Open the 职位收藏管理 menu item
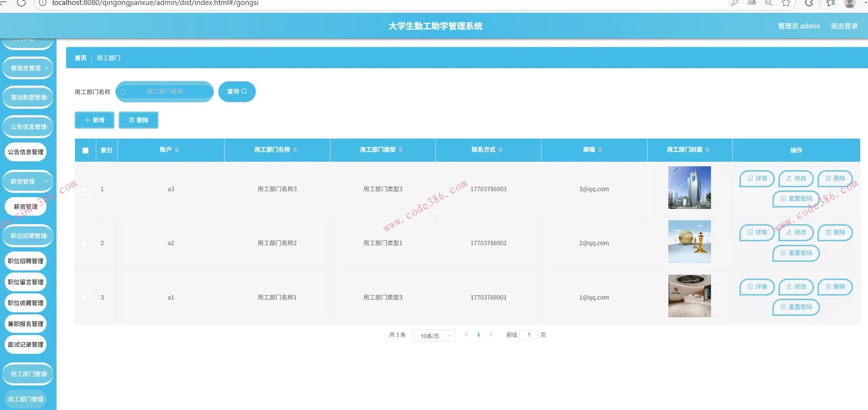The image size is (868, 410). point(26,303)
